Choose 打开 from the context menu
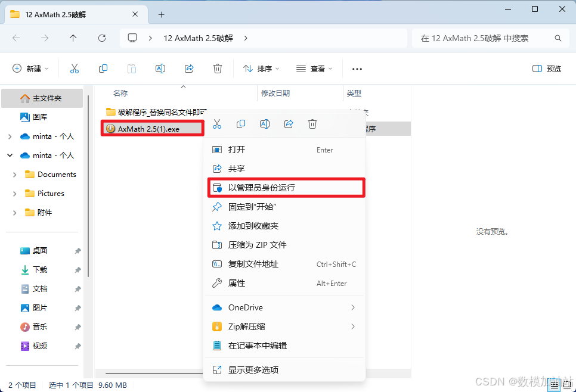Image resolution: width=576 pixels, height=392 pixels. pyautogui.click(x=284, y=150)
